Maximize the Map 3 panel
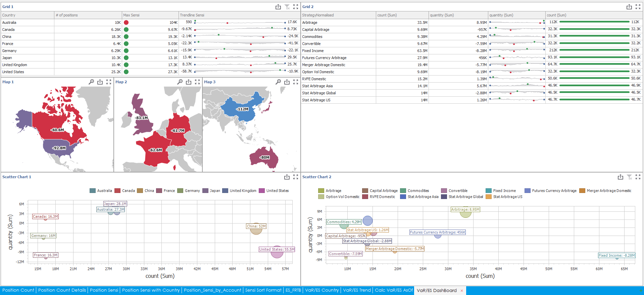Viewport: 644px width, 295px height. pyautogui.click(x=295, y=82)
